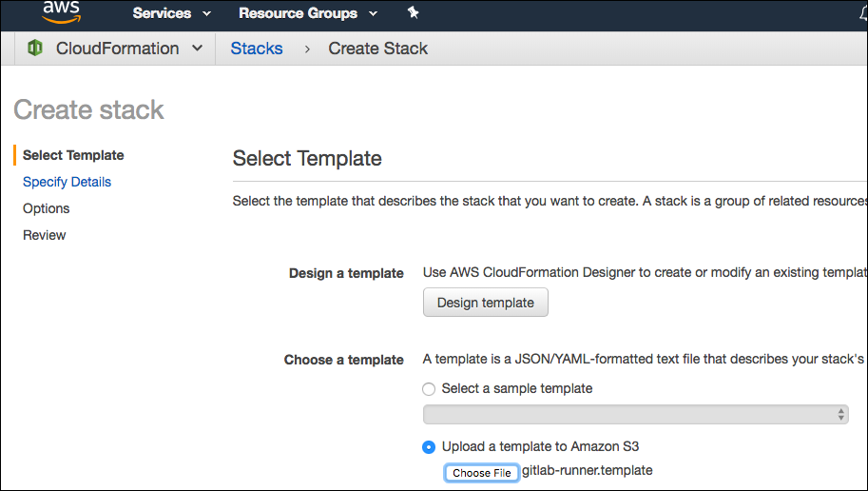Open the notifications bell icon
The height and width of the screenshot is (491, 868).
click(x=862, y=13)
